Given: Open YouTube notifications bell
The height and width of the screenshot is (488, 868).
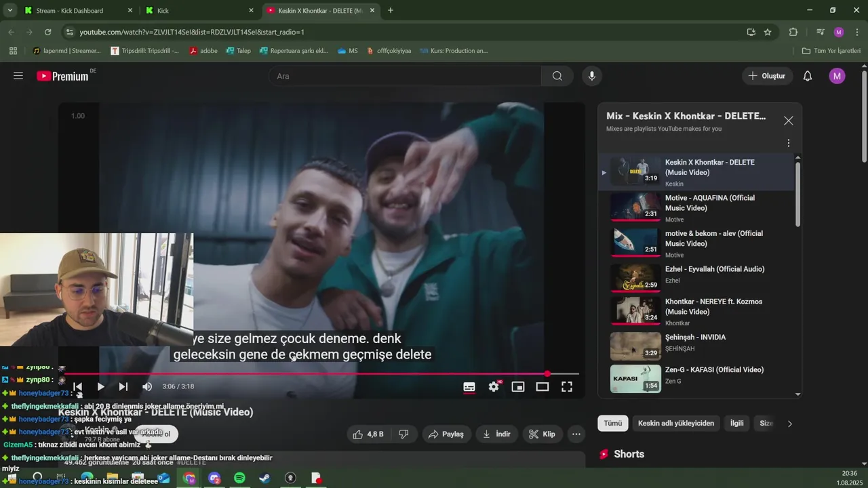Looking at the screenshot, I should point(808,76).
